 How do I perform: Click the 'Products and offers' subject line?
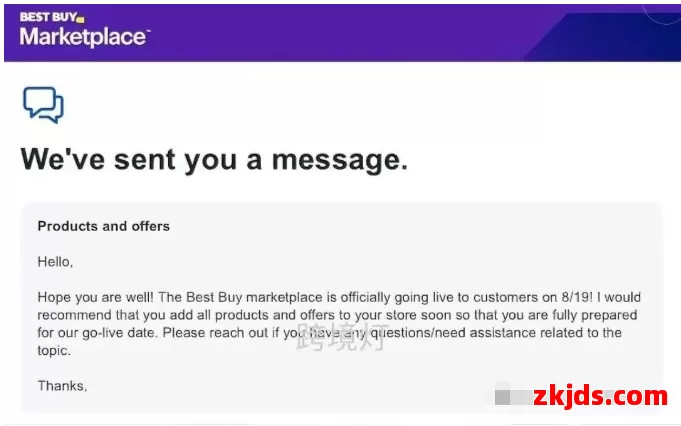pos(103,226)
